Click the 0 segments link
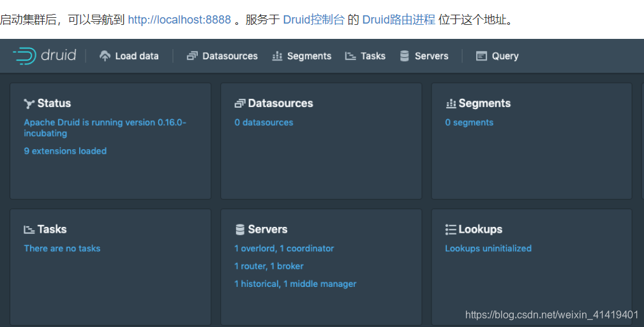 (x=469, y=122)
